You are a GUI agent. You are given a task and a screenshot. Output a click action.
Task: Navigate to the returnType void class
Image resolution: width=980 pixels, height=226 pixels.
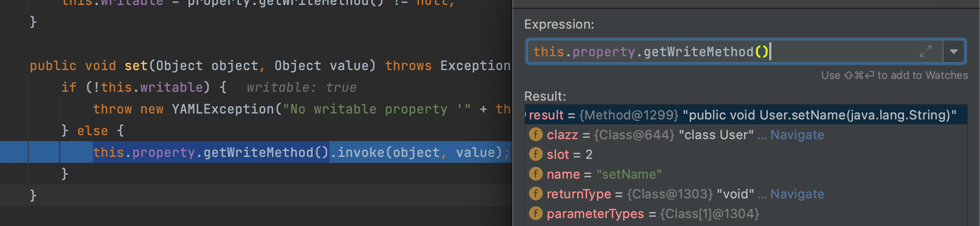(797, 194)
